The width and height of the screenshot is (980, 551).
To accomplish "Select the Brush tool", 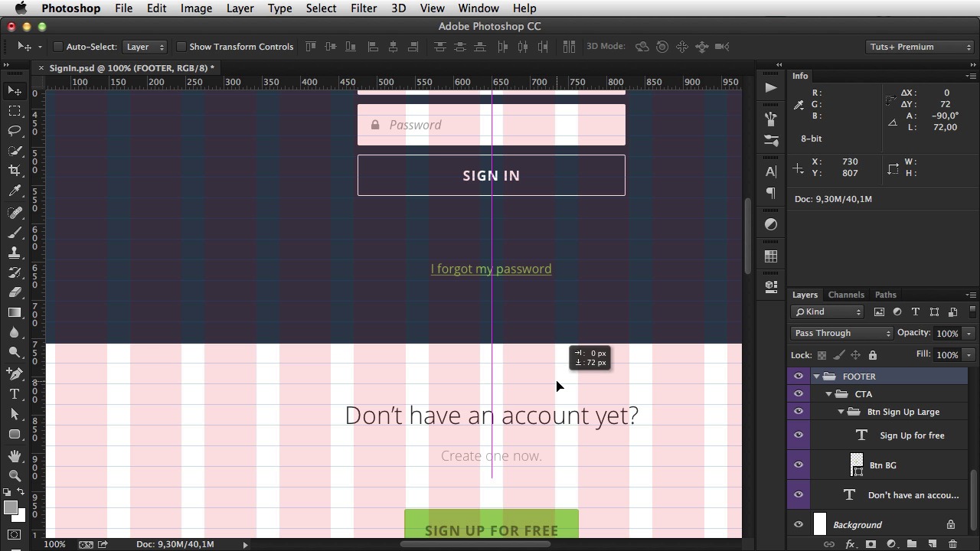I will [x=15, y=233].
